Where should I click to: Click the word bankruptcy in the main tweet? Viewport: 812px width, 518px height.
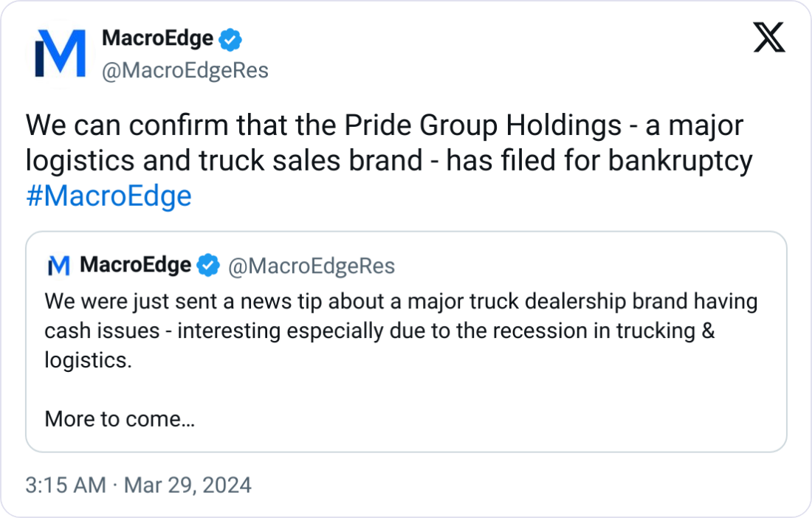point(680,161)
